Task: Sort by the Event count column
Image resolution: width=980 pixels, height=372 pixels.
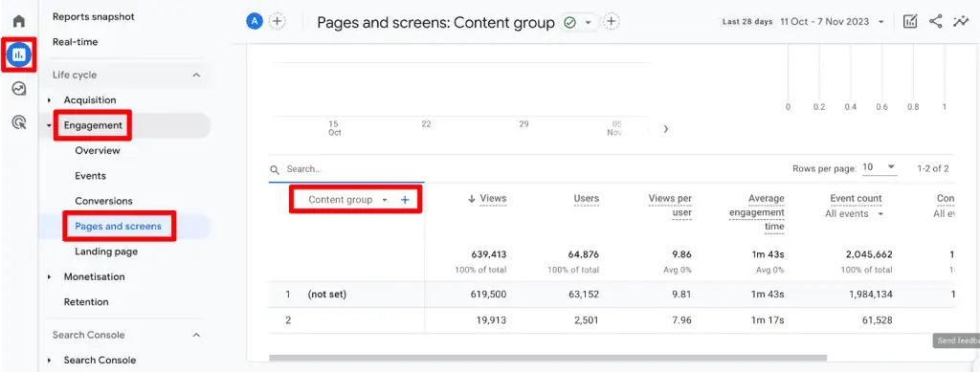Action: [857, 199]
